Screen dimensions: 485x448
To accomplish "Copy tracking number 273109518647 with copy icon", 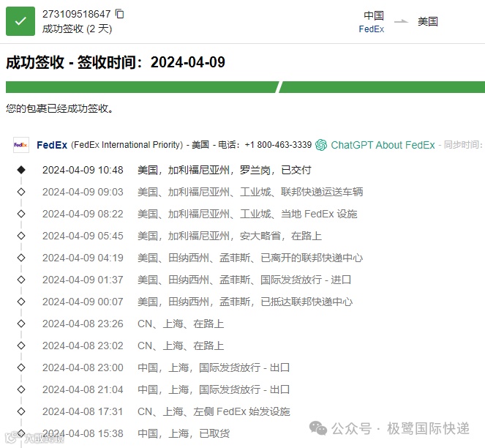I will (x=119, y=14).
